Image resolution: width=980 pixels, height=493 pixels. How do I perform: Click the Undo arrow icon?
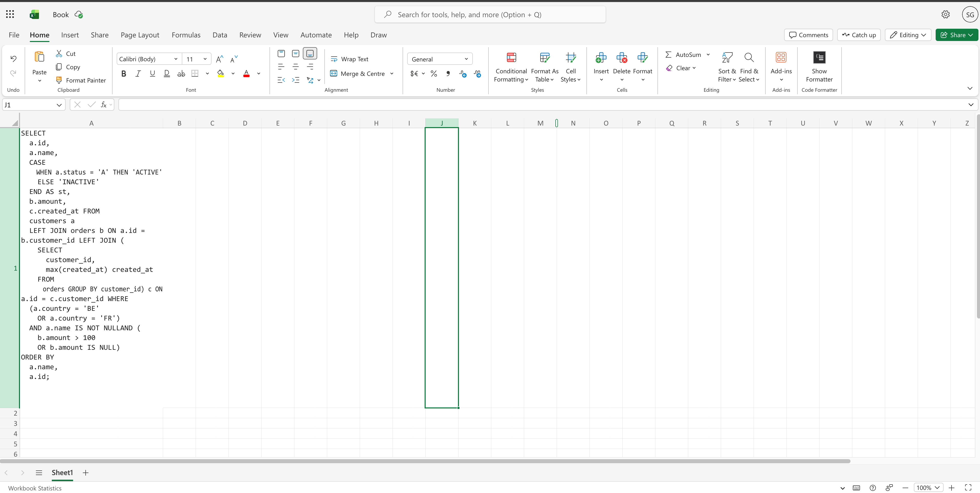[13, 58]
